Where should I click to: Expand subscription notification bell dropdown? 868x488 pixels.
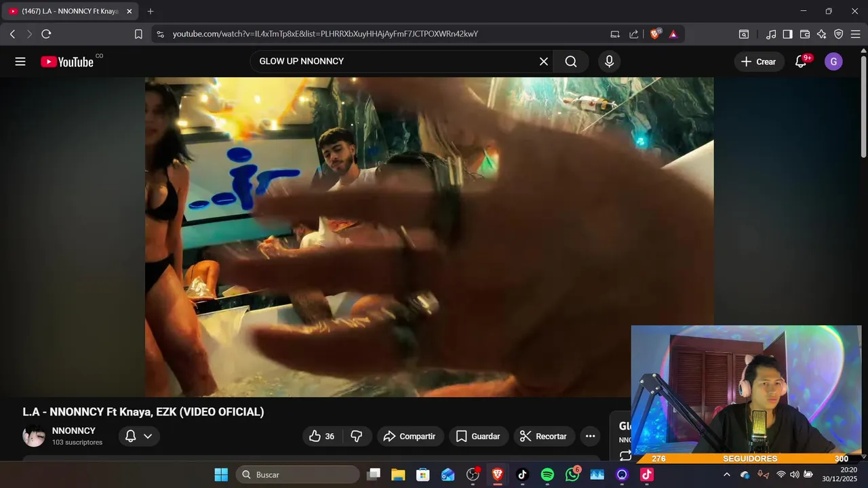pyautogui.click(x=139, y=436)
